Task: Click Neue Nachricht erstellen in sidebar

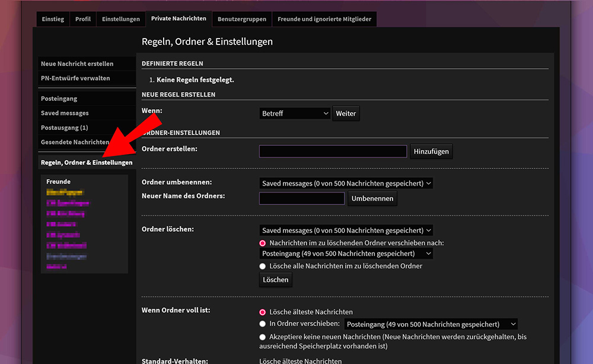Action: point(77,64)
